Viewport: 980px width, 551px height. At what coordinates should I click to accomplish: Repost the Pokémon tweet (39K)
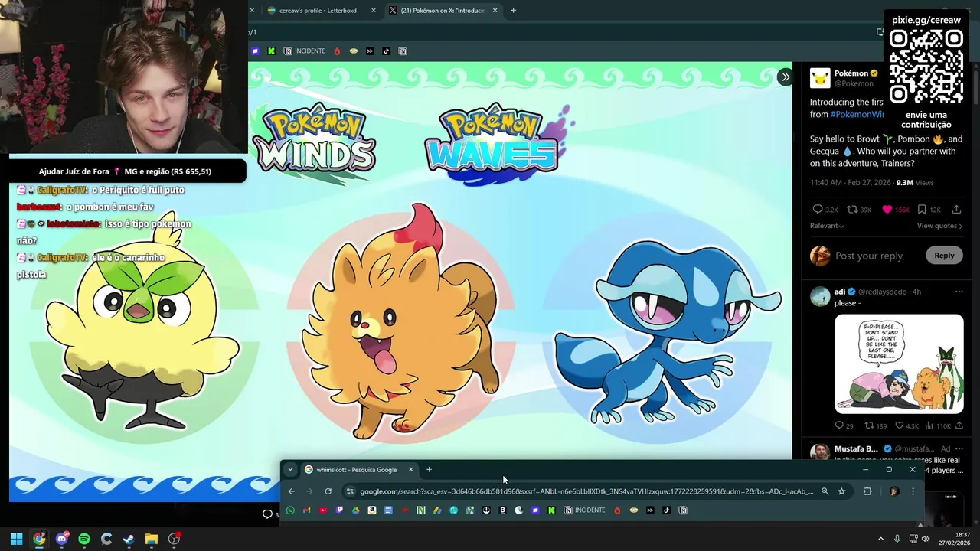858,210
